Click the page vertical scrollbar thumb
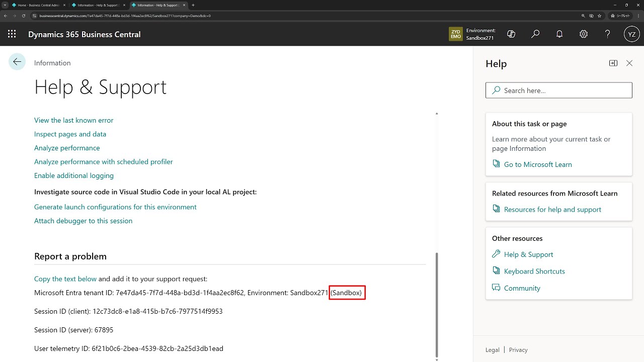Viewport: 644px width, 362px height. click(x=436, y=304)
